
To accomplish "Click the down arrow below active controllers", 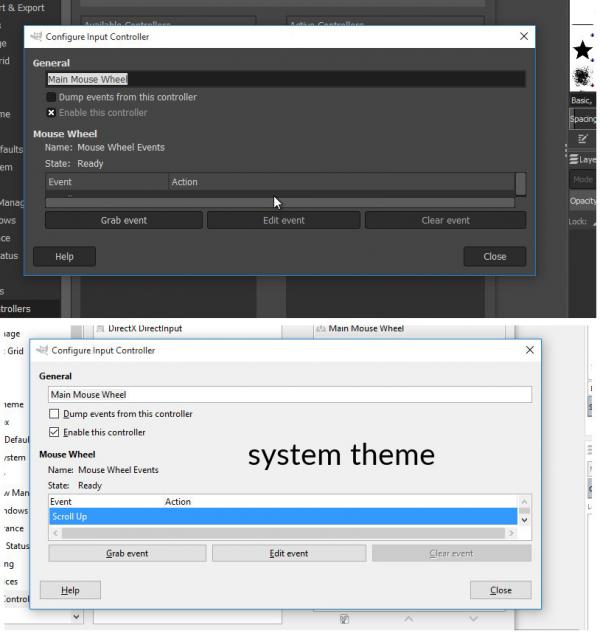I will click(473, 619).
